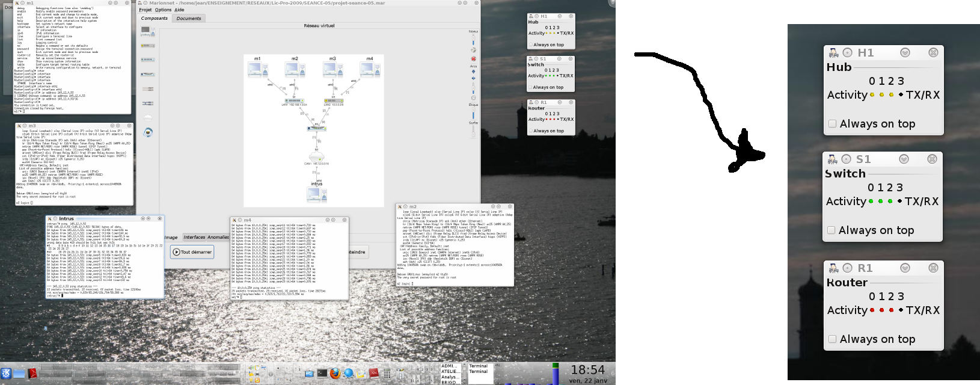Open the calculator icon on the taskbar
The width and height of the screenshot is (980, 385).
point(387,374)
